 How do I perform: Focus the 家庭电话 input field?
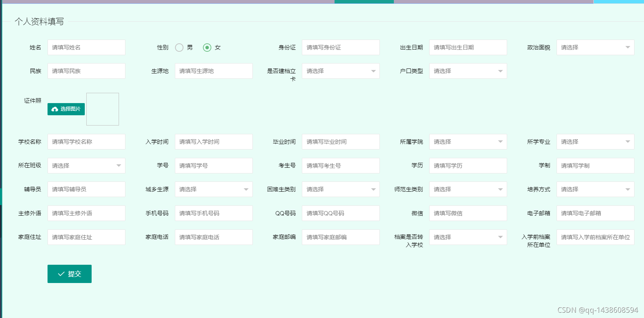214,237
